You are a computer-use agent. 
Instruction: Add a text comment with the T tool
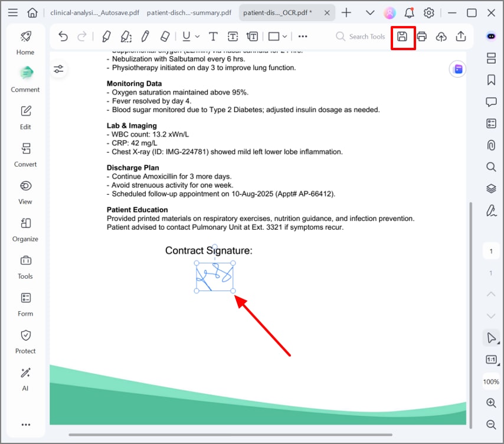213,37
